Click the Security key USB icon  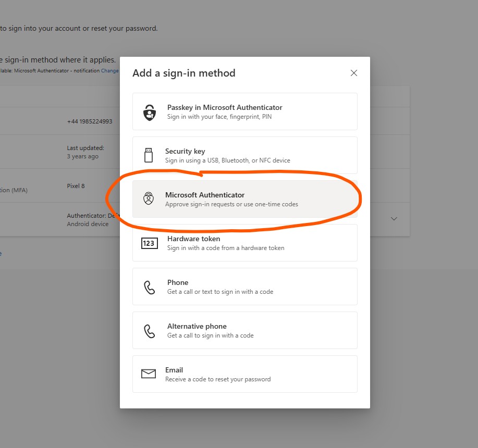click(149, 155)
